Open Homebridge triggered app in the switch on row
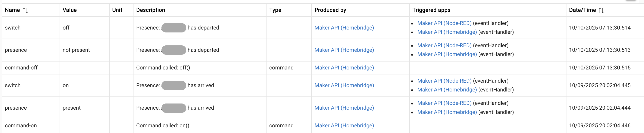Image resolution: width=644 pixels, height=133 pixels. pos(447,90)
